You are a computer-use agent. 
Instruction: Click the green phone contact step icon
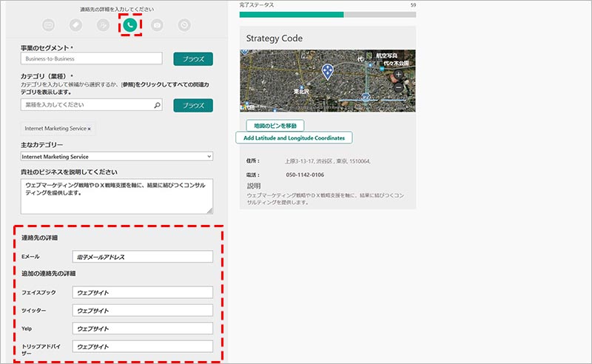pos(129,24)
